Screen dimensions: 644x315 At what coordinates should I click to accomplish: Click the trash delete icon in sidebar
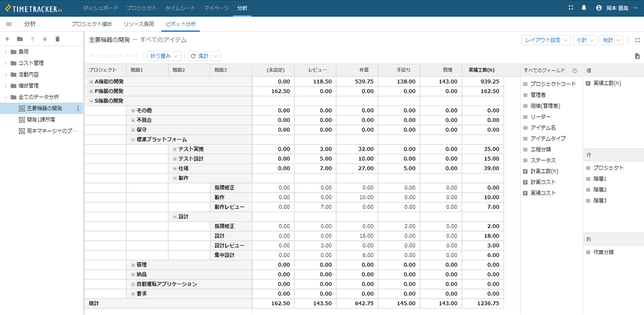(58, 39)
